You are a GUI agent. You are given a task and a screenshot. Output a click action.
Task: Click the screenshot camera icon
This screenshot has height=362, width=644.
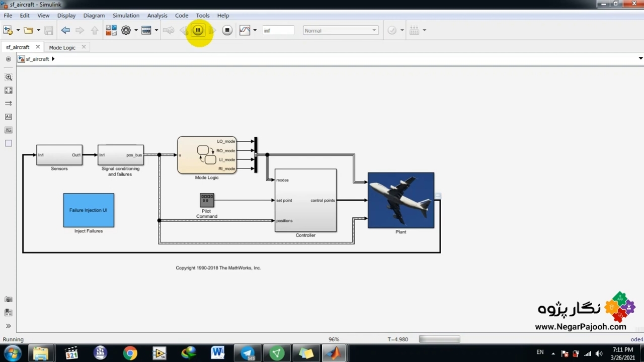click(x=9, y=300)
